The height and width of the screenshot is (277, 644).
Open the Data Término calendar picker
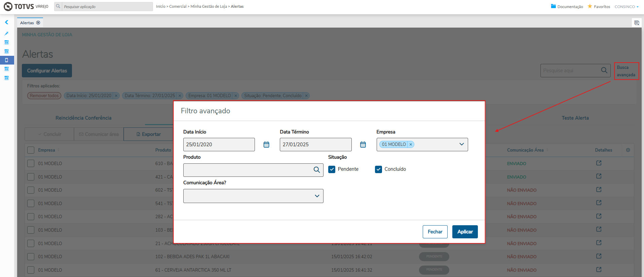[x=363, y=145]
